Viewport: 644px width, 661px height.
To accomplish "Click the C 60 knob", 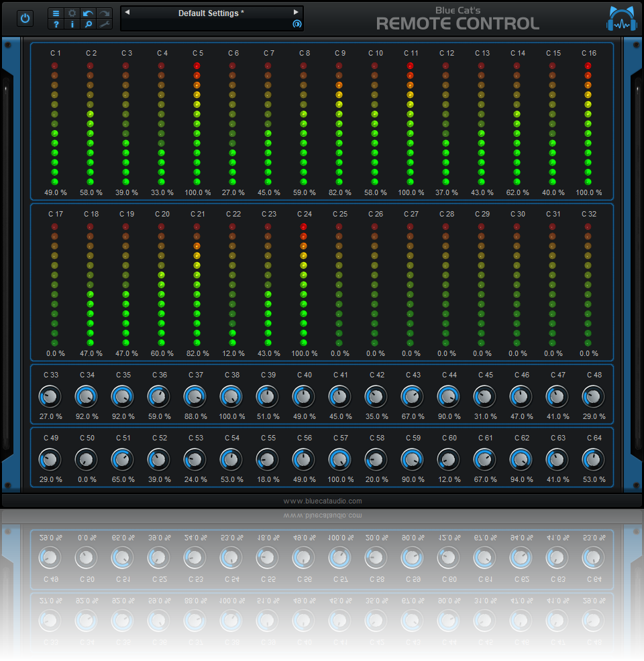I will point(448,459).
